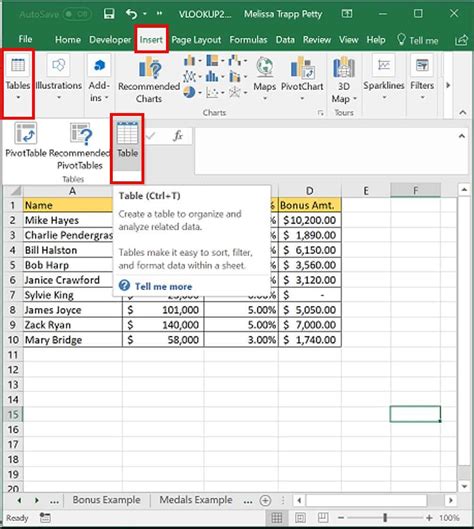
Task: Switch to the Developer tab
Action: [x=110, y=40]
